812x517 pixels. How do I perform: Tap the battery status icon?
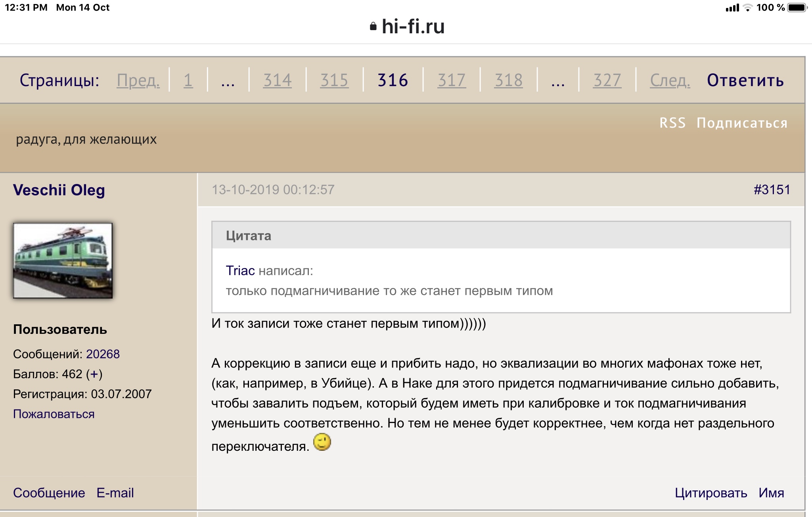tap(797, 8)
